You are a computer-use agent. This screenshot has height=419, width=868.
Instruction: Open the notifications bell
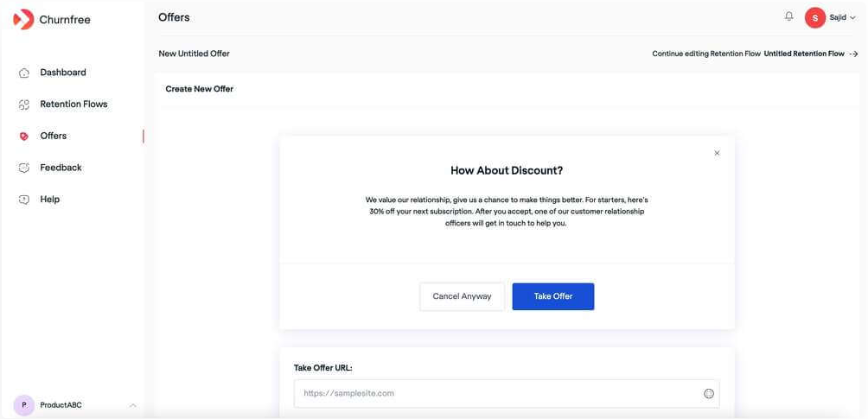pyautogui.click(x=788, y=16)
